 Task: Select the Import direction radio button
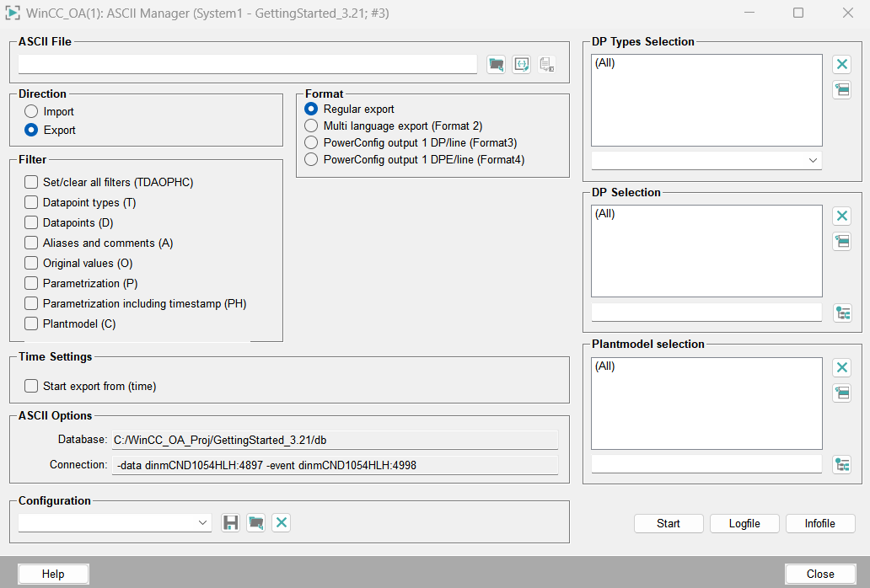pyautogui.click(x=31, y=111)
